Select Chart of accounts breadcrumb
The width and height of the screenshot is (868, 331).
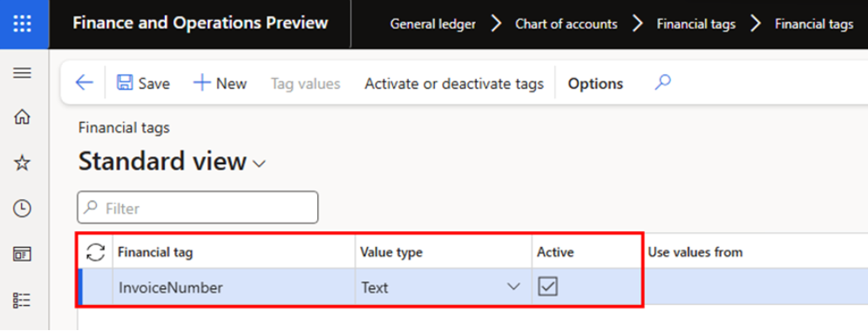click(566, 24)
